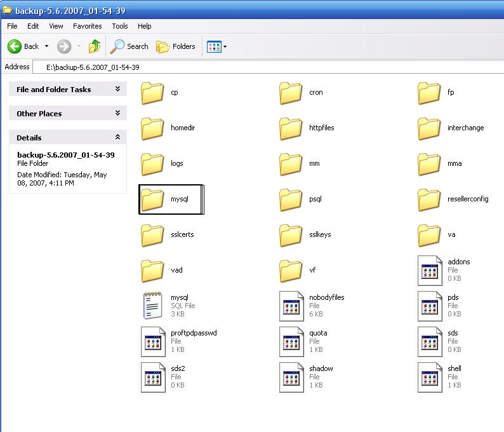Expand the Other Places panel
Image resolution: width=504 pixels, height=432 pixels.
coord(68,113)
